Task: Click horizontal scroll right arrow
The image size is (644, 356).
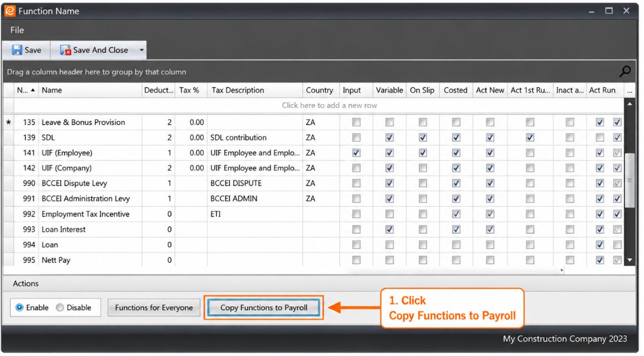Action: [x=562, y=270]
